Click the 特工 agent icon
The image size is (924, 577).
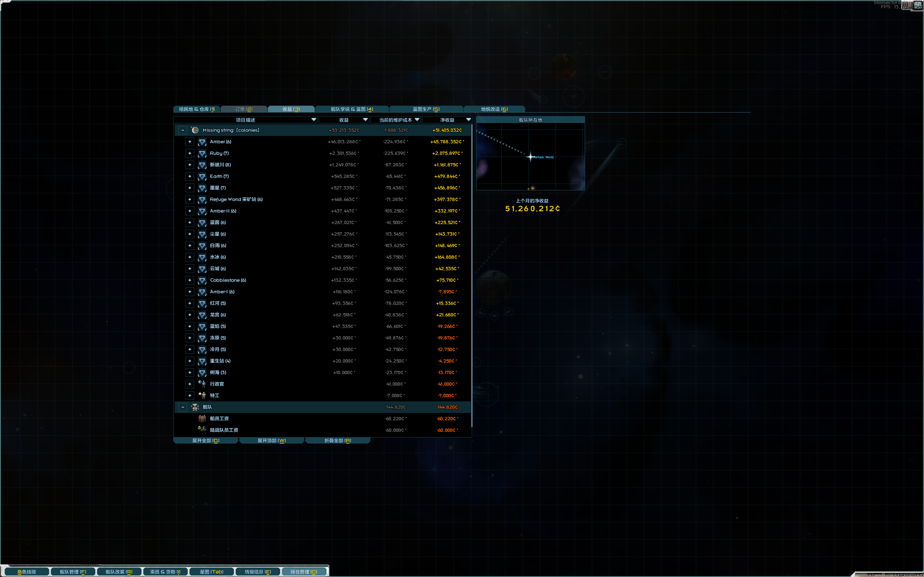pos(202,395)
